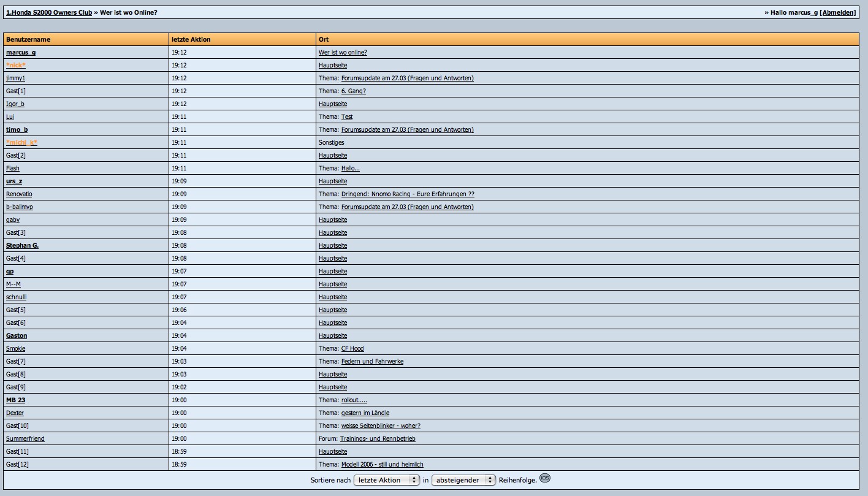Click the Abmelden logout link
The width and height of the screenshot is (868, 496).
(x=838, y=12)
